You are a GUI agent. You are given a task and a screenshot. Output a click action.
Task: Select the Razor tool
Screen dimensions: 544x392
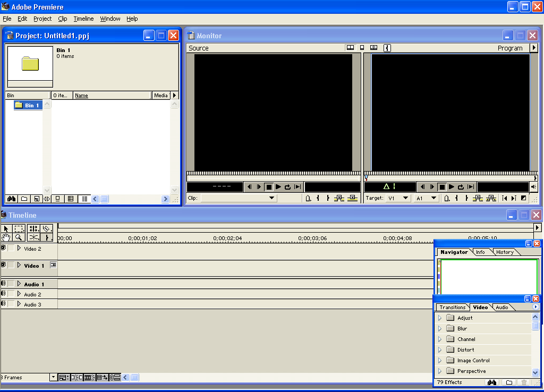pyautogui.click(x=47, y=228)
